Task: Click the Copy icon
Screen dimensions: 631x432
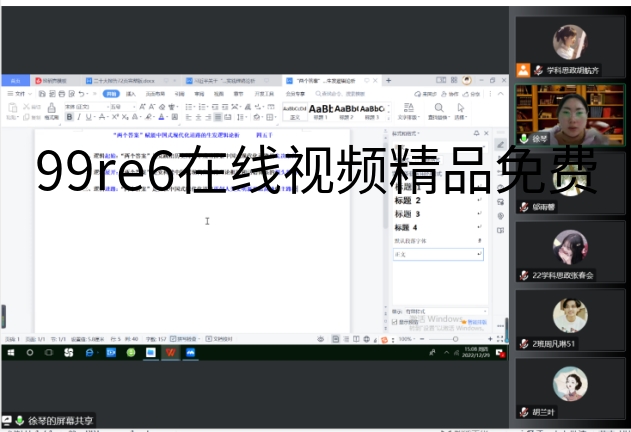Action: pos(27,117)
